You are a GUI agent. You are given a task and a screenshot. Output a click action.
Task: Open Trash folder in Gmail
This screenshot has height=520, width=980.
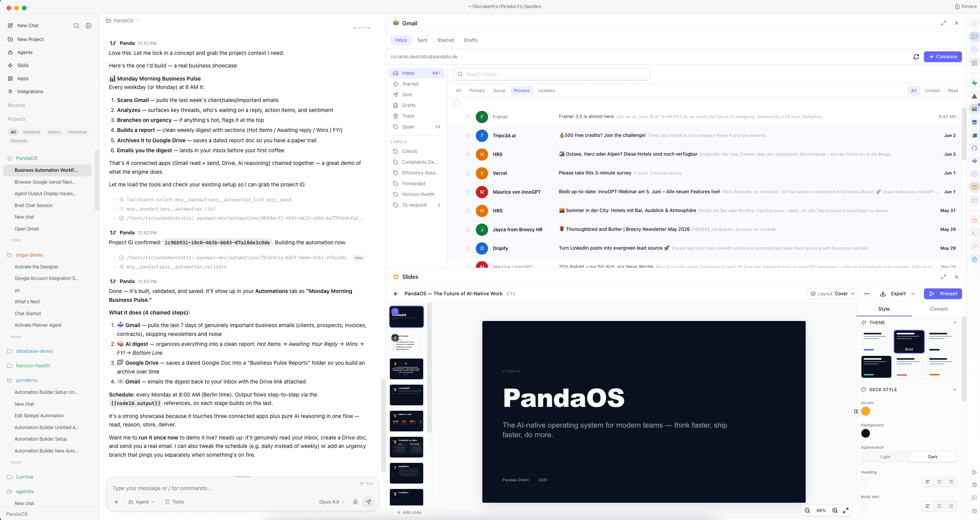(x=416, y=116)
